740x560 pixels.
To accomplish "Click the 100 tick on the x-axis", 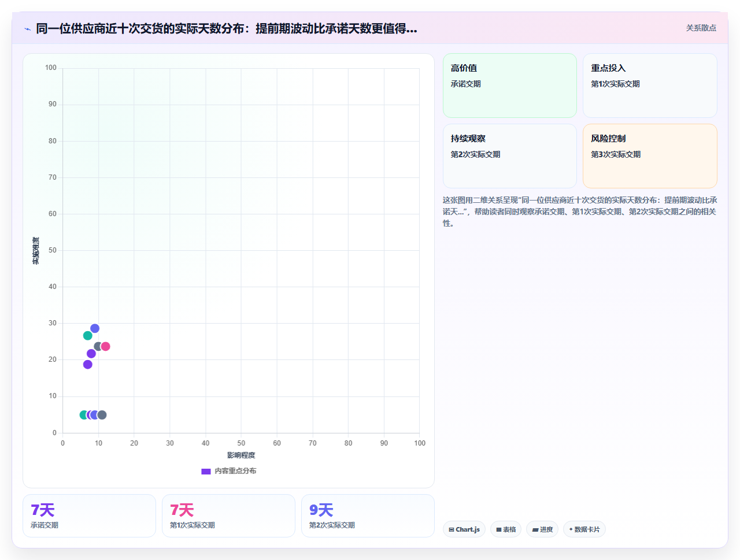I will [x=420, y=443].
